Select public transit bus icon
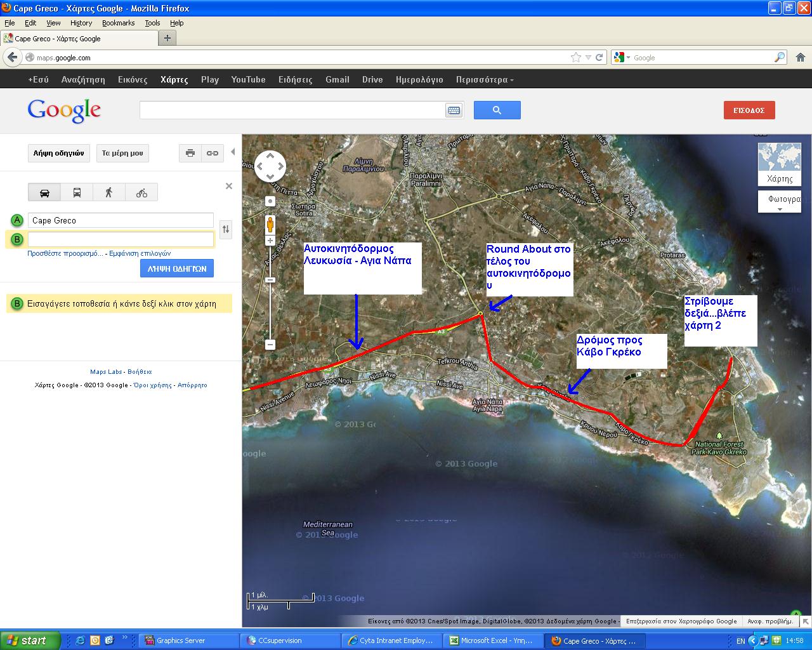Viewport: 812px width, 650px height. coord(77,192)
